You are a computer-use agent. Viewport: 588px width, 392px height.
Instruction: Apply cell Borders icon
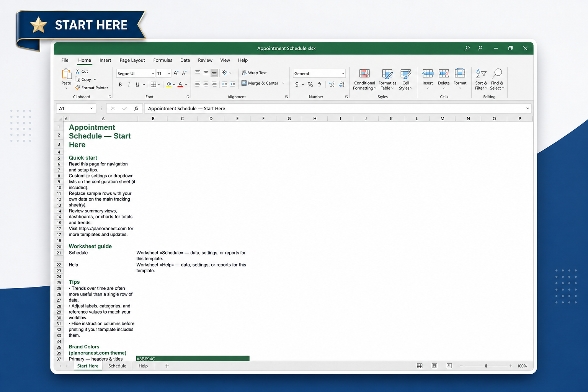click(153, 84)
